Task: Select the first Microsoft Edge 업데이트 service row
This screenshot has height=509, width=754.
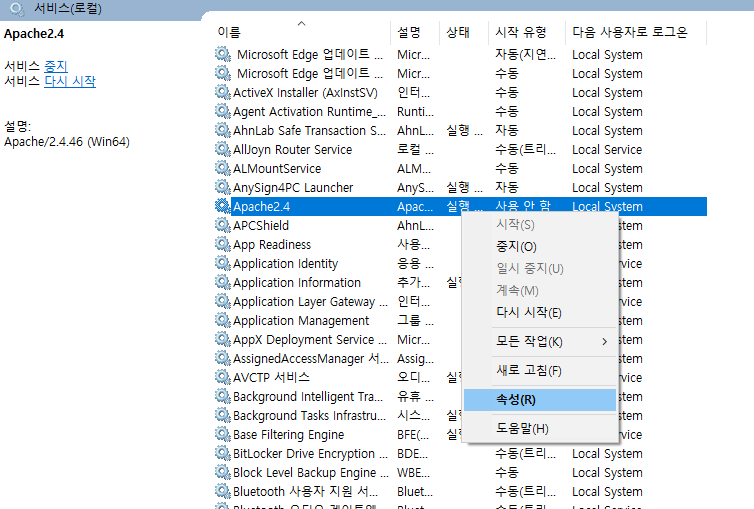Action: pos(461,54)
